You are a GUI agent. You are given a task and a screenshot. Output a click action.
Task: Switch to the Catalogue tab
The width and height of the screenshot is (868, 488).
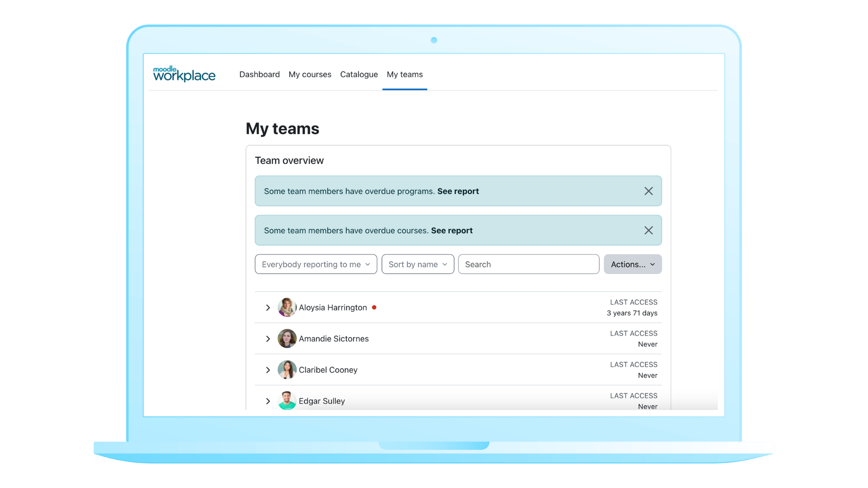coord(359,75)
